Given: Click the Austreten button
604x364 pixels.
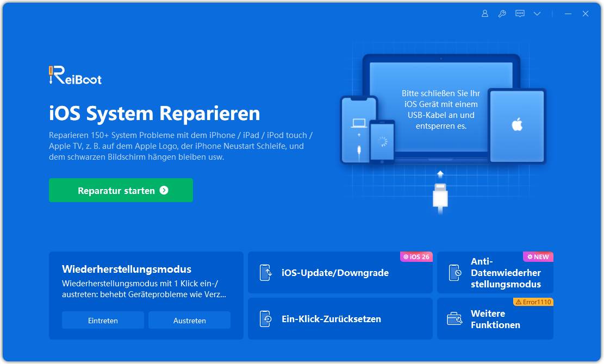Looking at the screenshot, I should tap(189, 321).
